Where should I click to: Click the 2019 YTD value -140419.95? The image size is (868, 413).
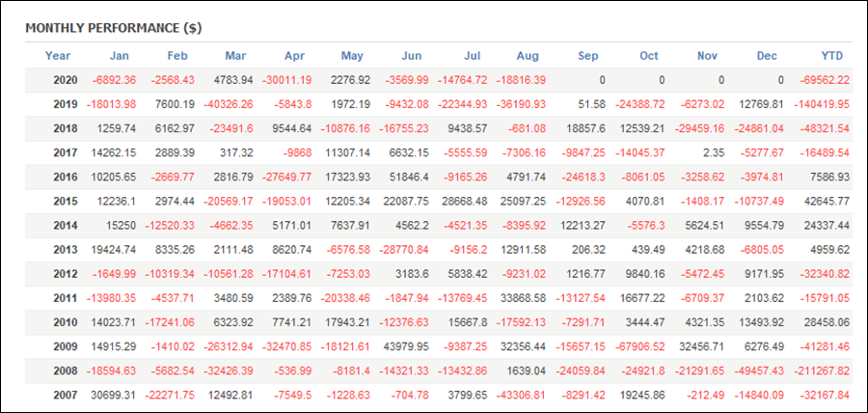click(x=821, y=104)
